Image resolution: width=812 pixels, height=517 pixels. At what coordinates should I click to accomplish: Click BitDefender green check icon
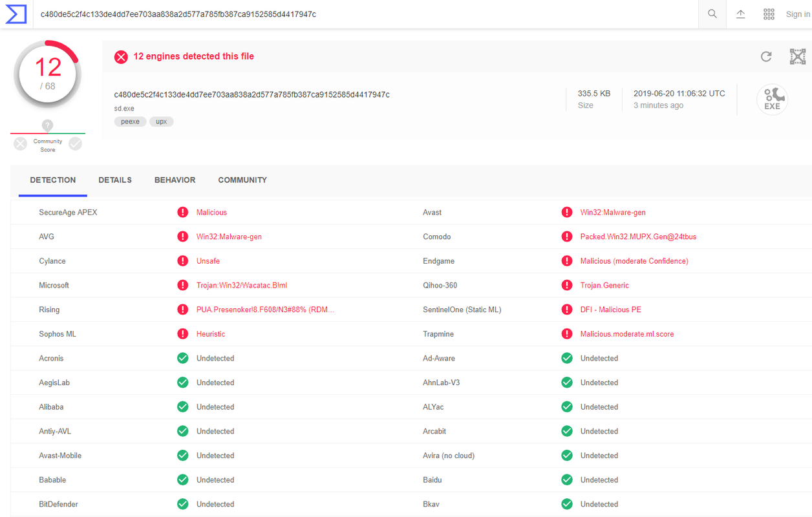tap(183, 504)
